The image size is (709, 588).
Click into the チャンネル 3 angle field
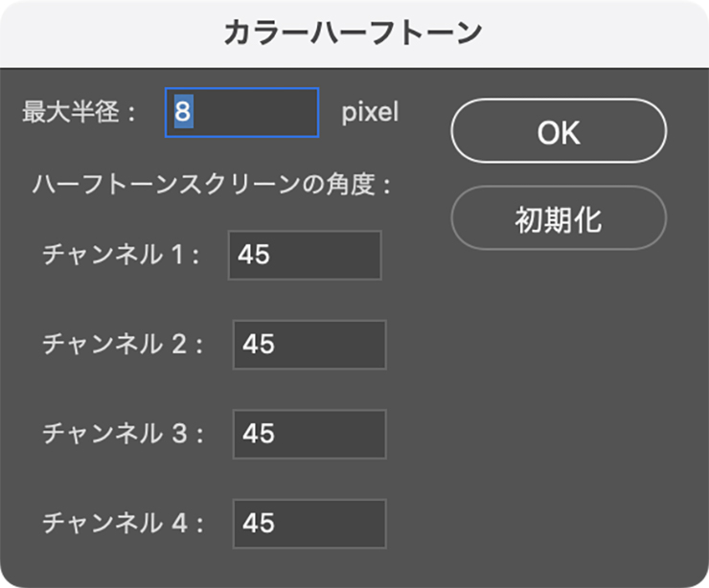[x=309, y=434]
